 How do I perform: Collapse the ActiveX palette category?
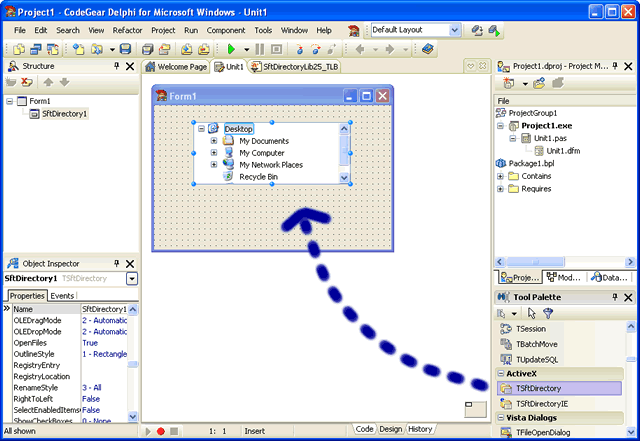(x=501, y=374)
